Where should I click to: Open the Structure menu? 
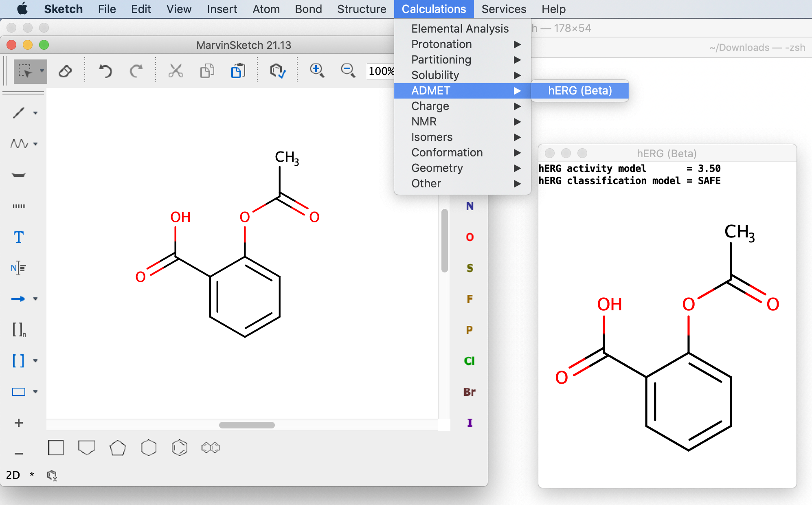coord(361,9)
